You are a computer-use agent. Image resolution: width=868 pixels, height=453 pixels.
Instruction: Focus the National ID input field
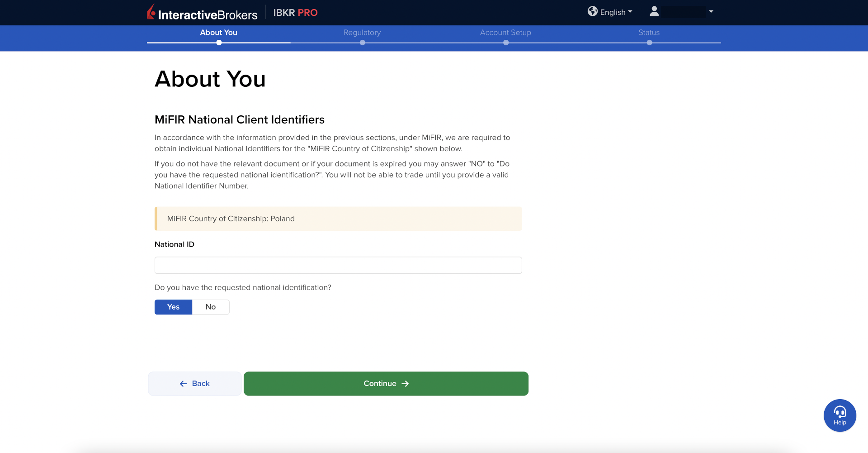coord(338,265)
